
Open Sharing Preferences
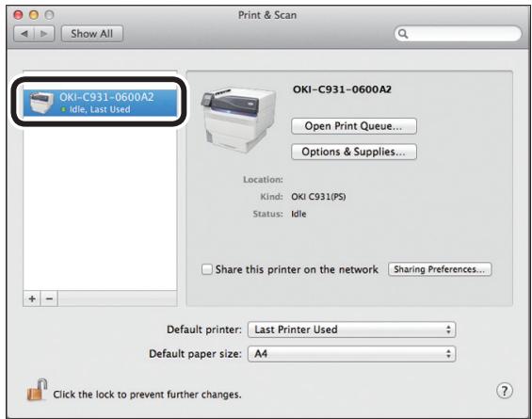pyautogui.click(x=440, y=269)
